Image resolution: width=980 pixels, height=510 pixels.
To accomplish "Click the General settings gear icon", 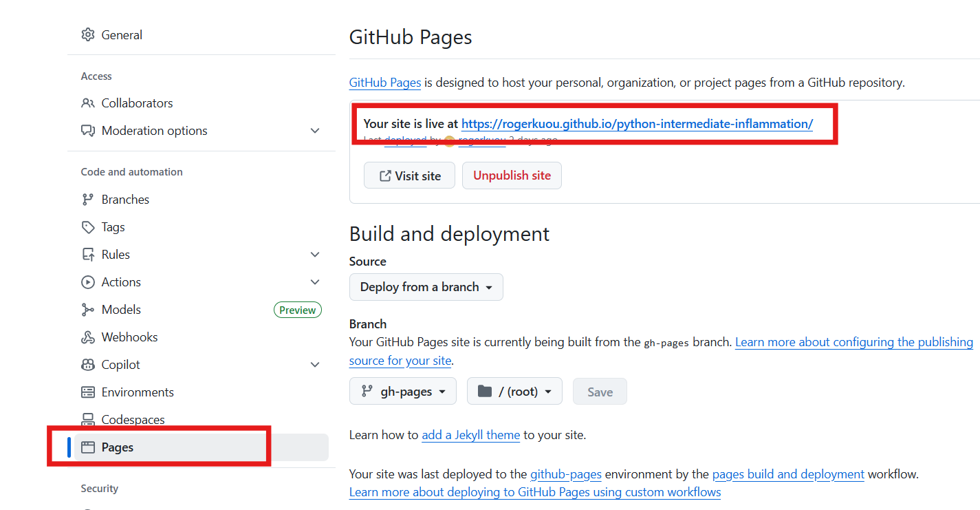I will [88, 34].
